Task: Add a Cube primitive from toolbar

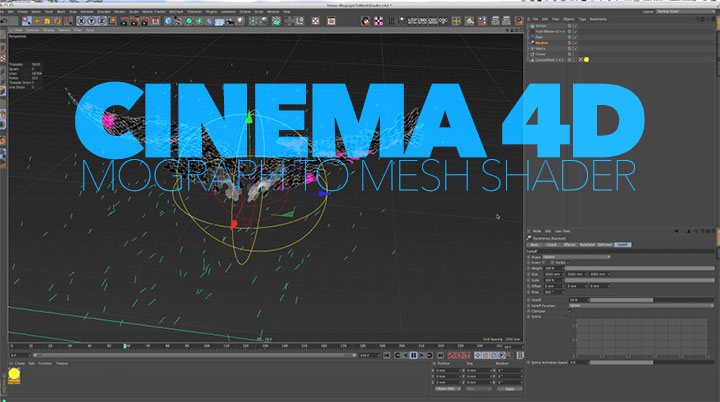Action: point(168,21)
